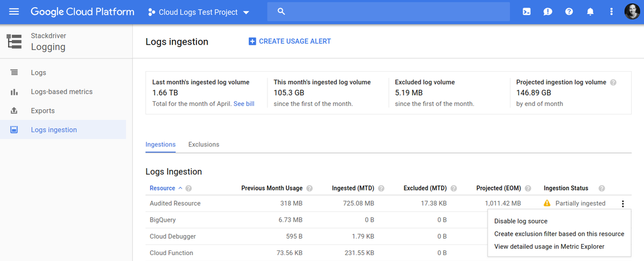Open the send feedback icon
644x261 pixels.
[x=548, y=12]
